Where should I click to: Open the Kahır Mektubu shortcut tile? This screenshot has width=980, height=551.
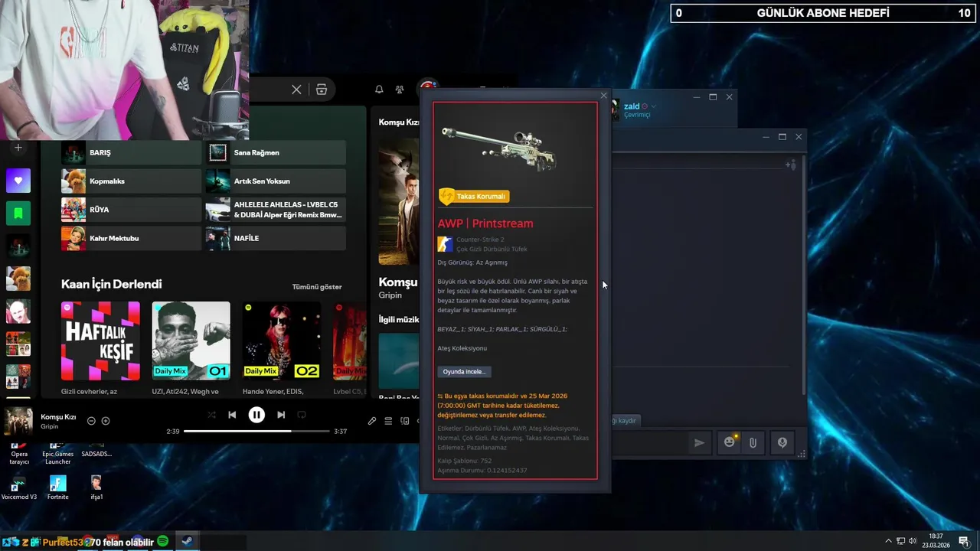(132, 238)
